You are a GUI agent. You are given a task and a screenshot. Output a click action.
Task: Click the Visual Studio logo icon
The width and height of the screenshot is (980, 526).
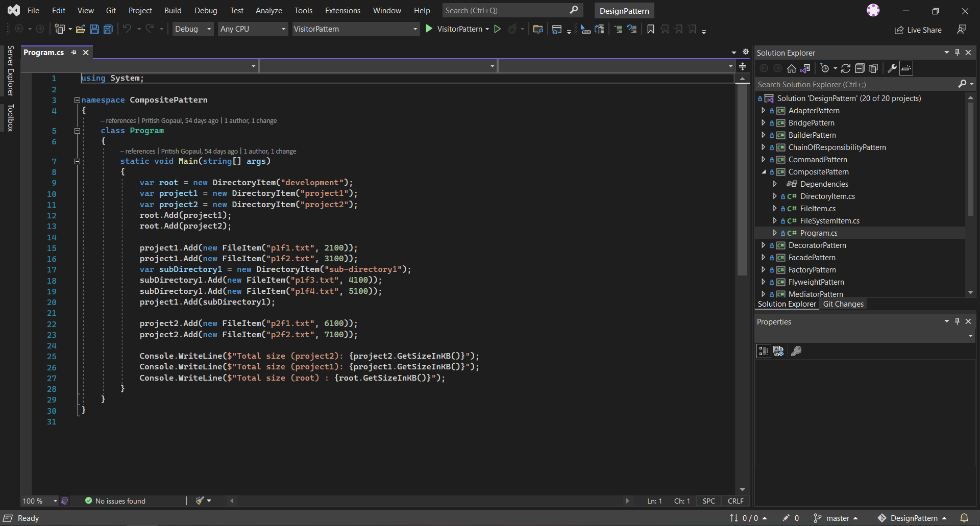pyautogui.click(x=14, y=10)
